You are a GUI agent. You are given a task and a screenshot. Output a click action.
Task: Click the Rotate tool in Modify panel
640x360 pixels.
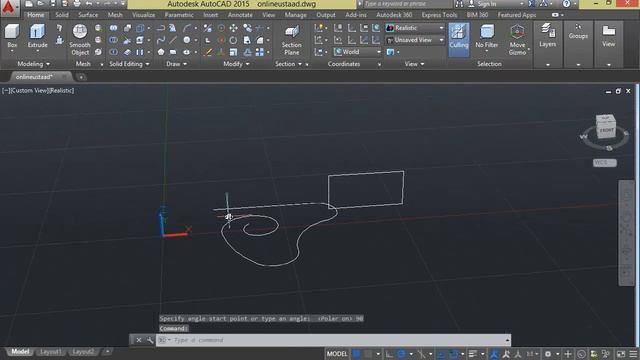[233, 40]
